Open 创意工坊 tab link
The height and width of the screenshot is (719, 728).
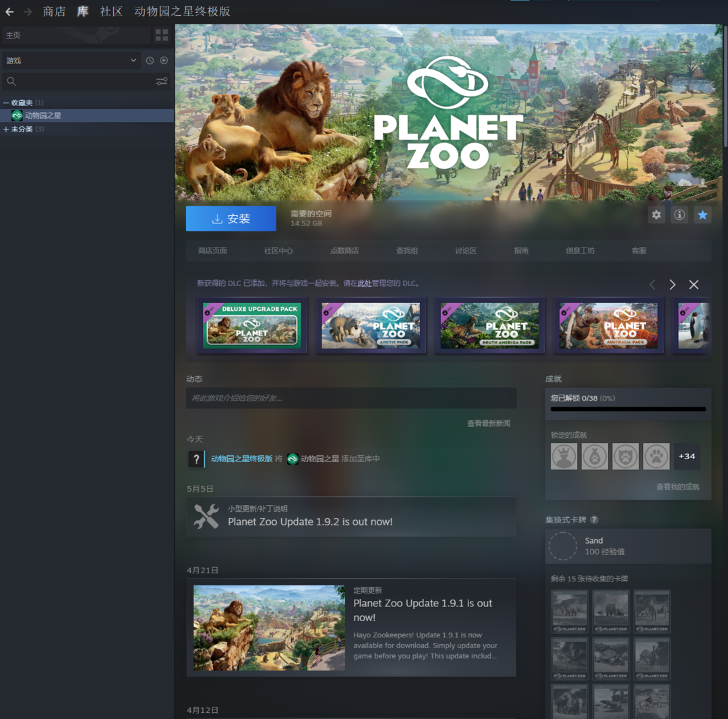[x=580, y=250]
